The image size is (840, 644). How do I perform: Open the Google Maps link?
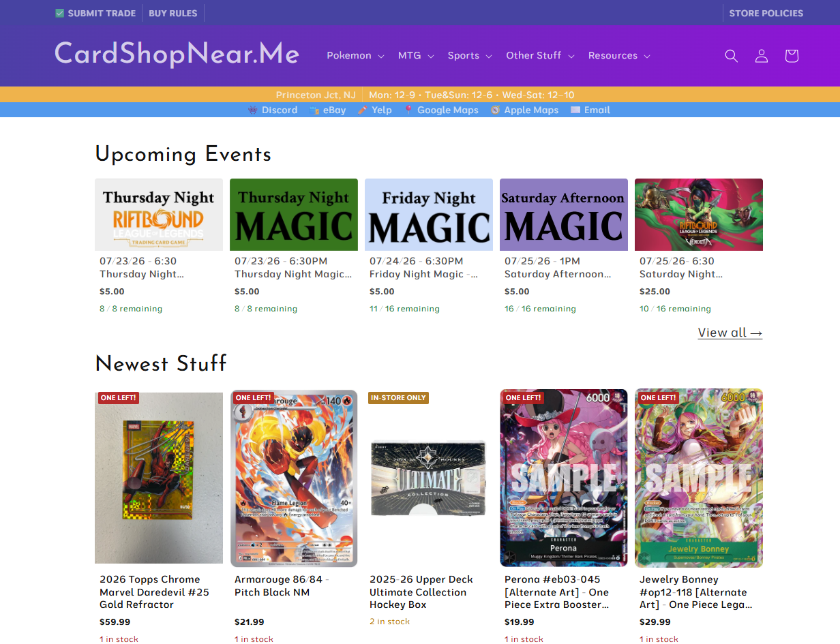[x=448, y=110]
